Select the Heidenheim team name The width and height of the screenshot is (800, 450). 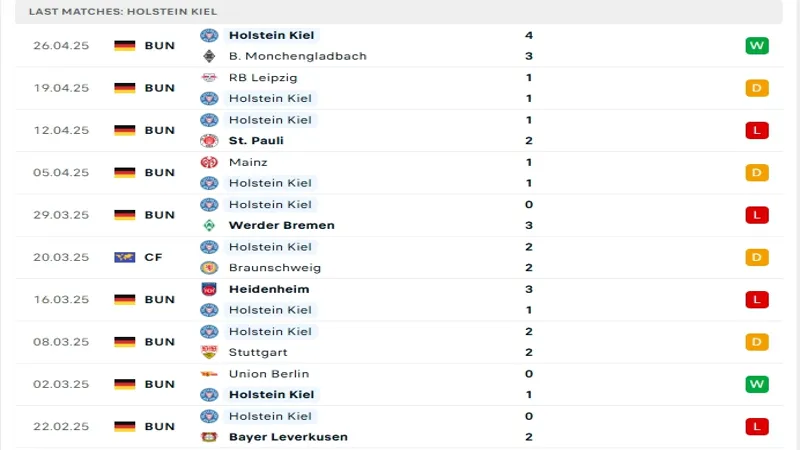click(268, 289)
